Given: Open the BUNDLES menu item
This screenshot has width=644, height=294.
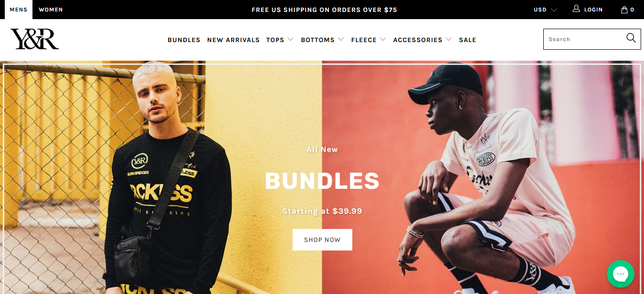Looking at the screenshot, I should tap(184, 40).
